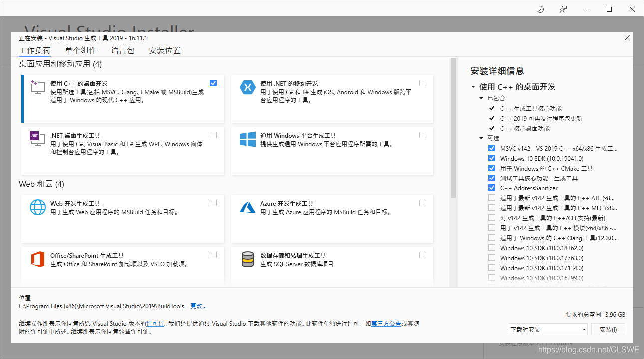644x359 pixels.
Task: Uncheck 使用 C++ 的桌面开发 workload
Action: tap(213, 83)
